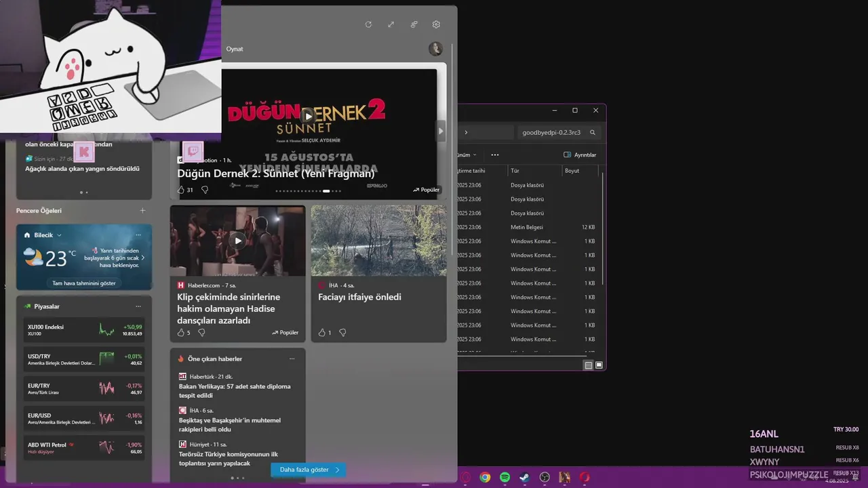
Task: Switch Explorer to details list view
Action: coord(589,365)
